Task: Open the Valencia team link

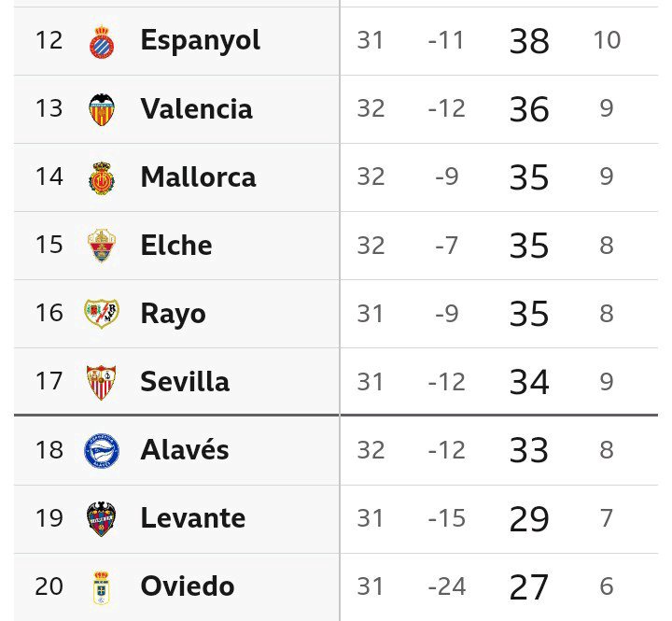Action: click(x=196, y=108)
